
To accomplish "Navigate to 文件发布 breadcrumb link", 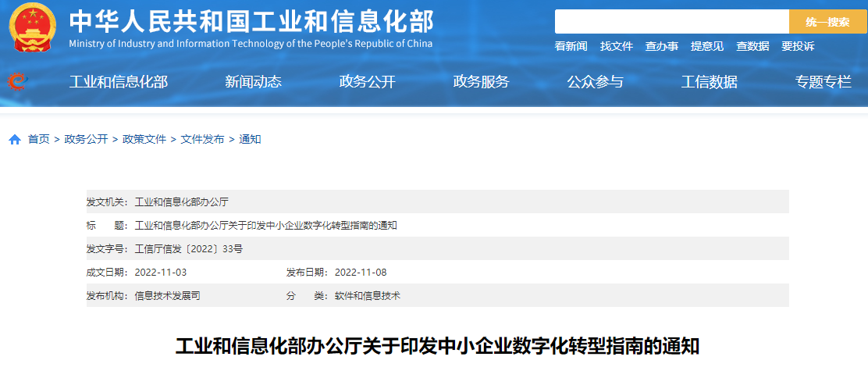I will 202,139.
